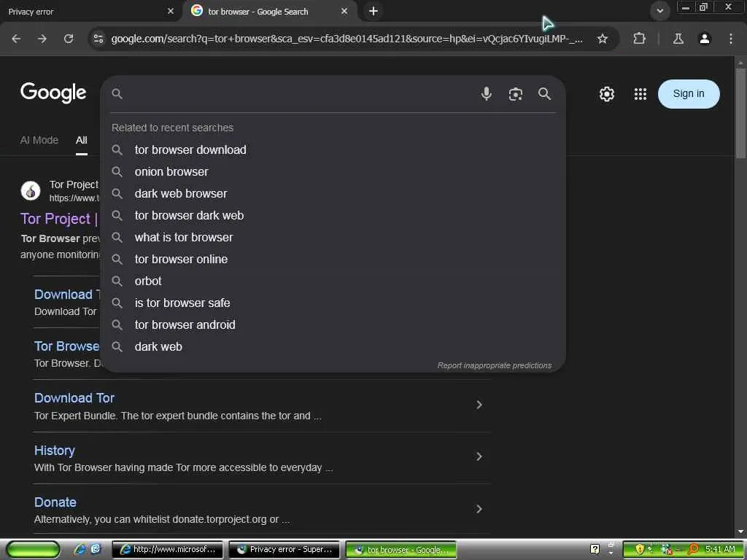Close the tor browser Google Search tab
747x560 pixels.
[344, 11]
